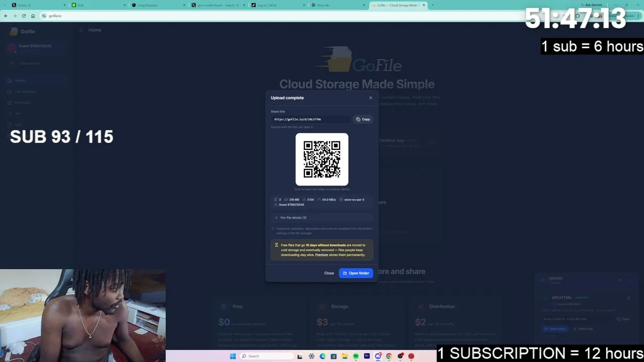
Task: Click the Ask Gemini button
Action: (591, 5)
